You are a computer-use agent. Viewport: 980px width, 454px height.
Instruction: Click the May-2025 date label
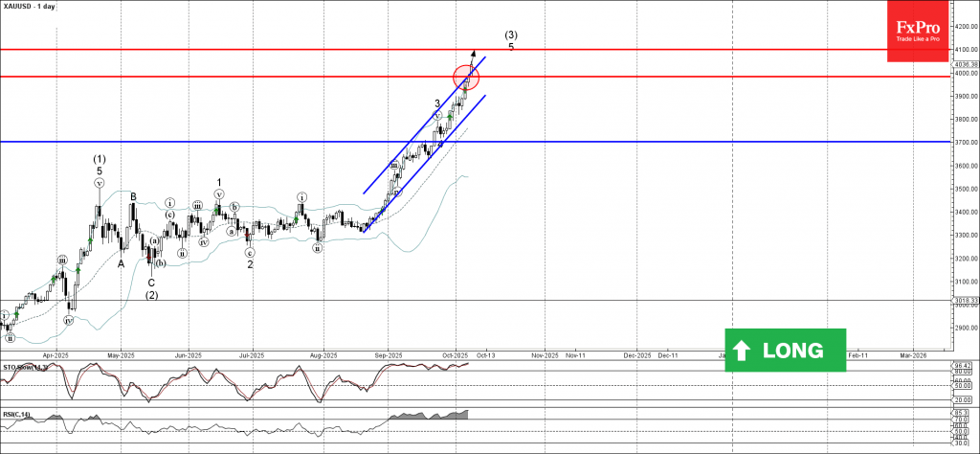click(x=122, y=355)
